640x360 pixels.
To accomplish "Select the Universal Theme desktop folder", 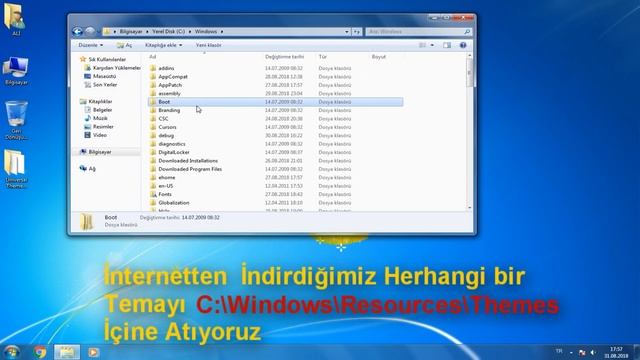I will (x=16, y=169).
